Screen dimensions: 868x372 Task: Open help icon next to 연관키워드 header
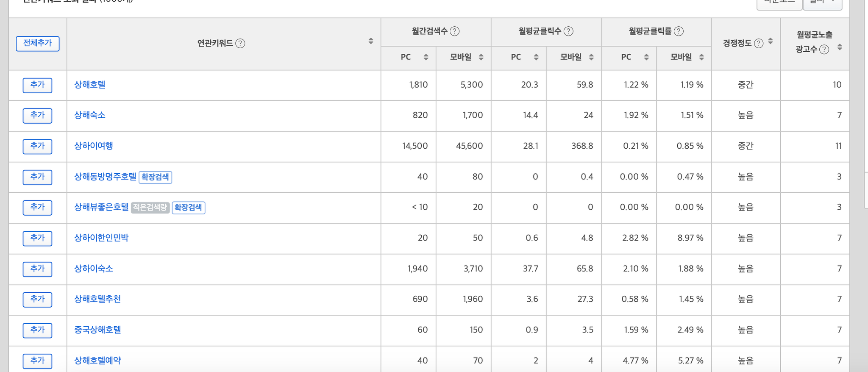240,43
